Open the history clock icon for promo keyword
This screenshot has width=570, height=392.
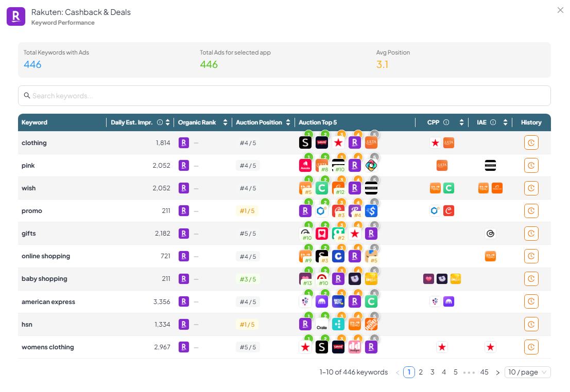tap(531, 210)
